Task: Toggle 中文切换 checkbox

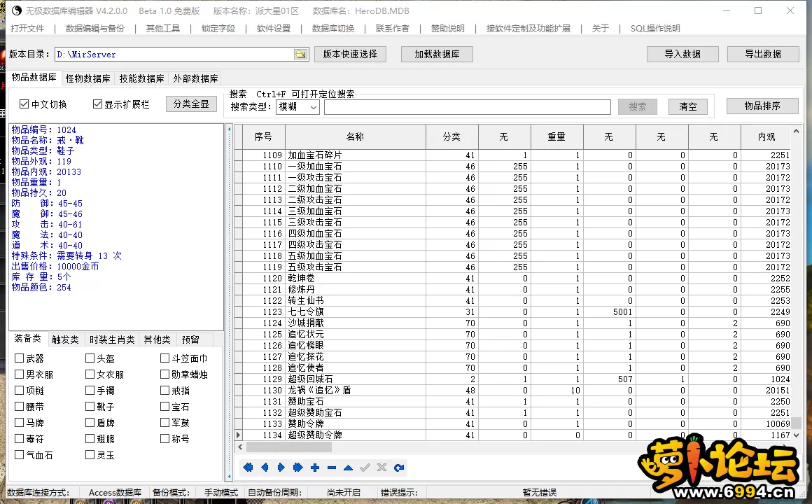Action: click(x=24, y=104)
